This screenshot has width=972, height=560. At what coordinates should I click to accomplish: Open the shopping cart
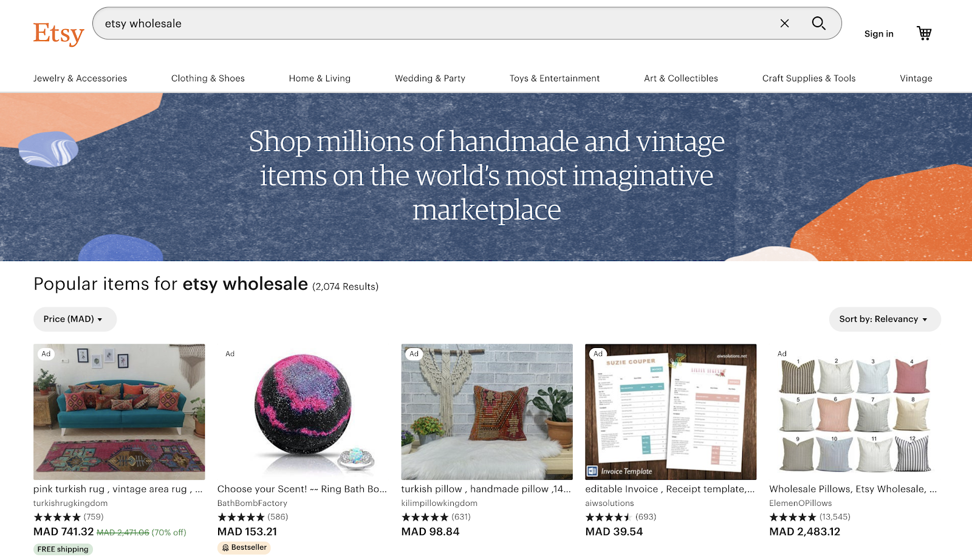tap(924, 33)
